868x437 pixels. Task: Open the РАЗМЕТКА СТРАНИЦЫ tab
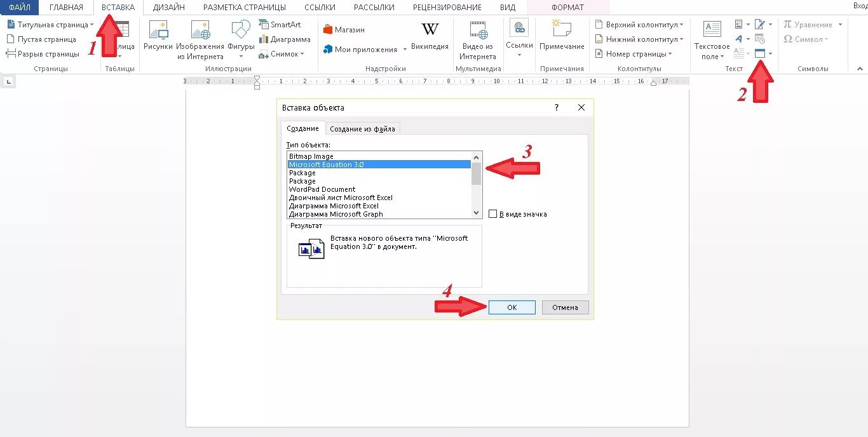pyautogui.click(x=245, y=8)
